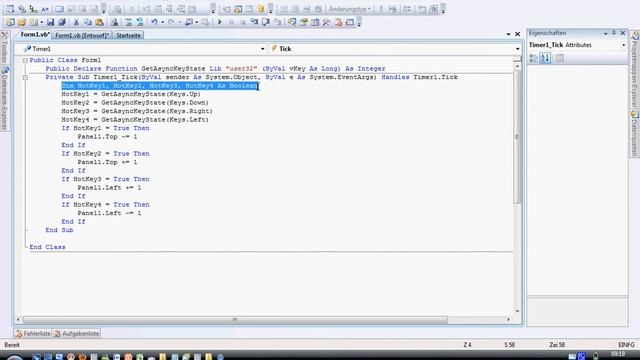This screenshot has height=360, width=640.
Task: Click the 'If HotKey3 = True Then' line
Action: click(x=105, y=179)
